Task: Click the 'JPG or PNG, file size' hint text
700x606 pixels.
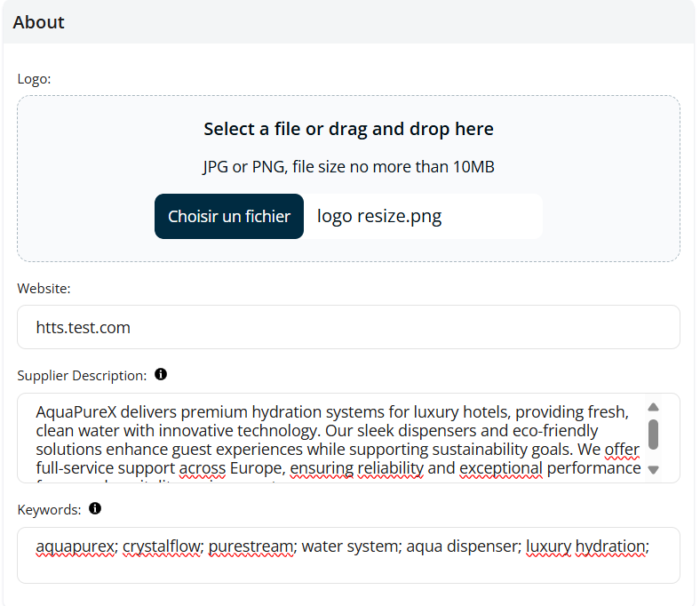Action: pos(348,167)
